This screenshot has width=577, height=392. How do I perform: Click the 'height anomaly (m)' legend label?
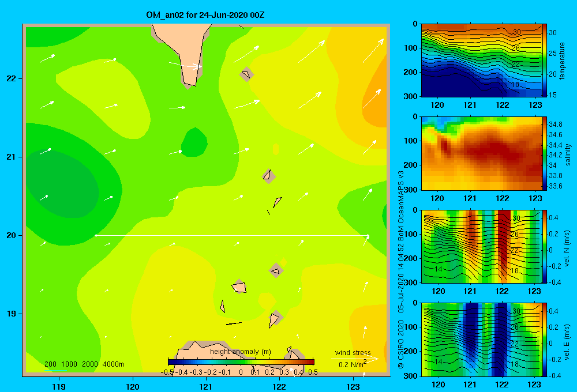click(240, 352)
